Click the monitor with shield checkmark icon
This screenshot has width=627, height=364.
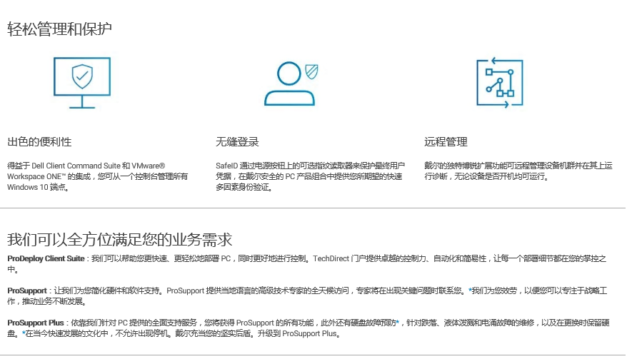[x=82, y=82]
